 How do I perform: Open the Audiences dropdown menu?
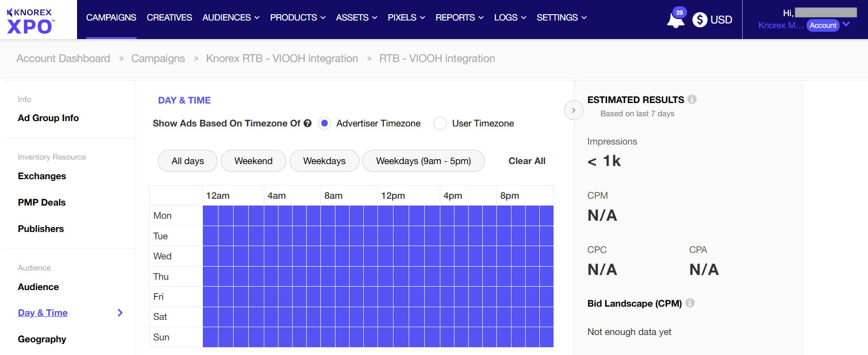pos(231,18)
